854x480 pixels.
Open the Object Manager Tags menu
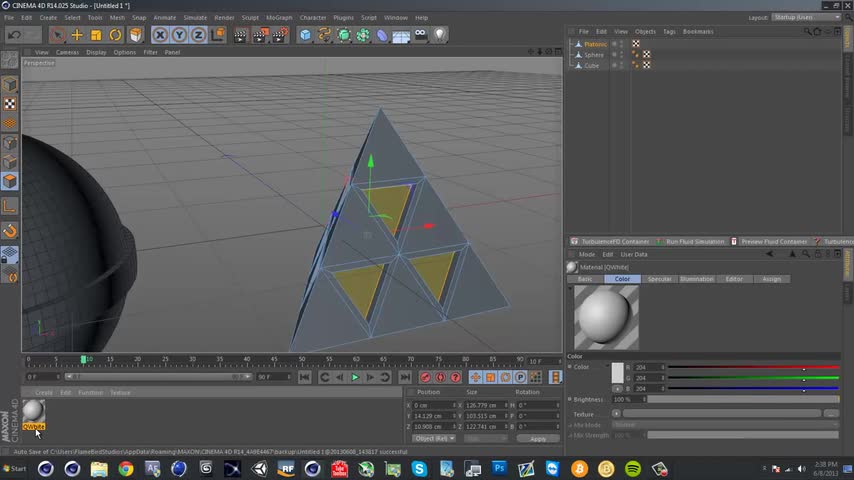tap(669, 32)
